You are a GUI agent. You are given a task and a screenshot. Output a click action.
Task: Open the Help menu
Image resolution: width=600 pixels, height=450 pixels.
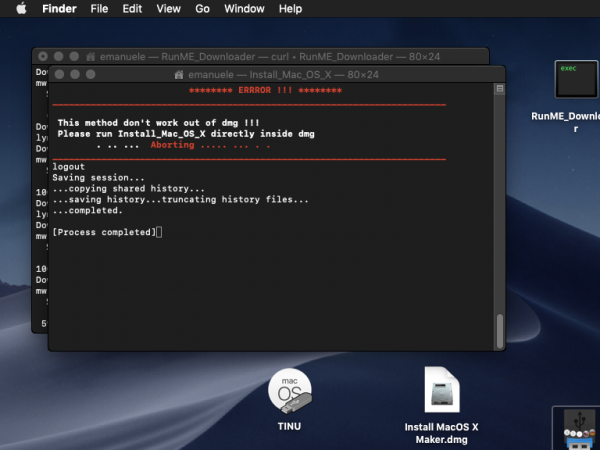(290, 8)
